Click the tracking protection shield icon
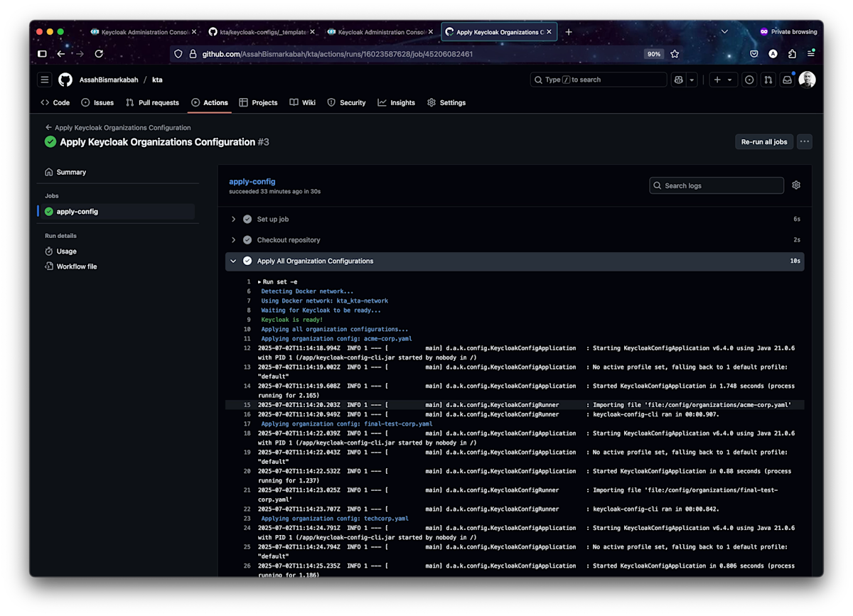The width and height of the screenshot is (853, 616). (x=178, y=54)
